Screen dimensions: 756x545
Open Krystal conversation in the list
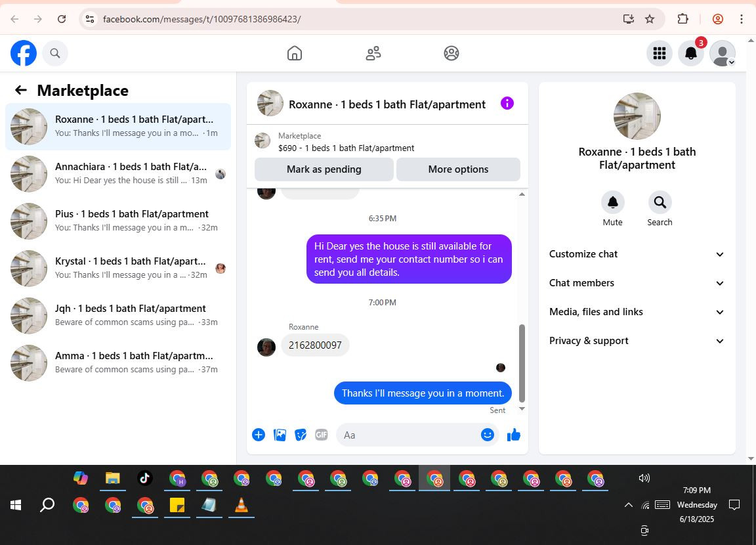coord(118,268)
